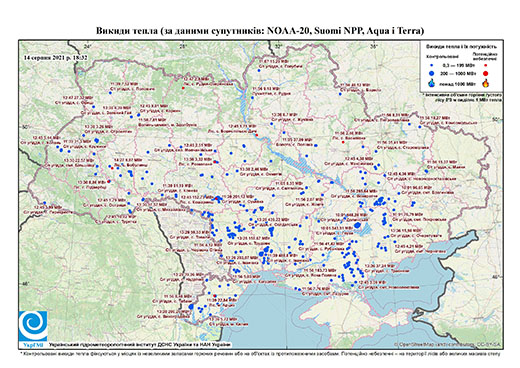Click the map title mentioning NOAA-20 satellites

point(260,31)
